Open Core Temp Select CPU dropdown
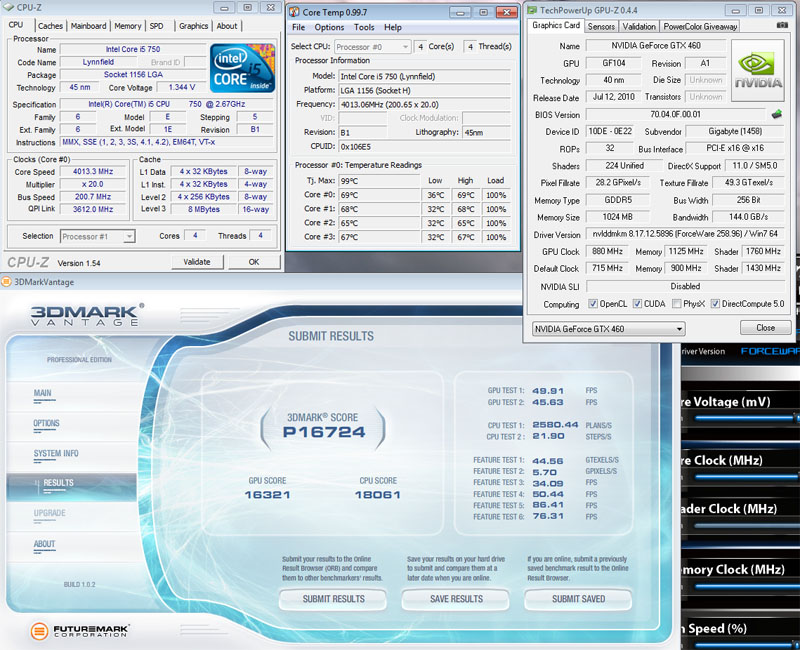The width and height of the screenshot is (800, 650). tap(372, 47)
